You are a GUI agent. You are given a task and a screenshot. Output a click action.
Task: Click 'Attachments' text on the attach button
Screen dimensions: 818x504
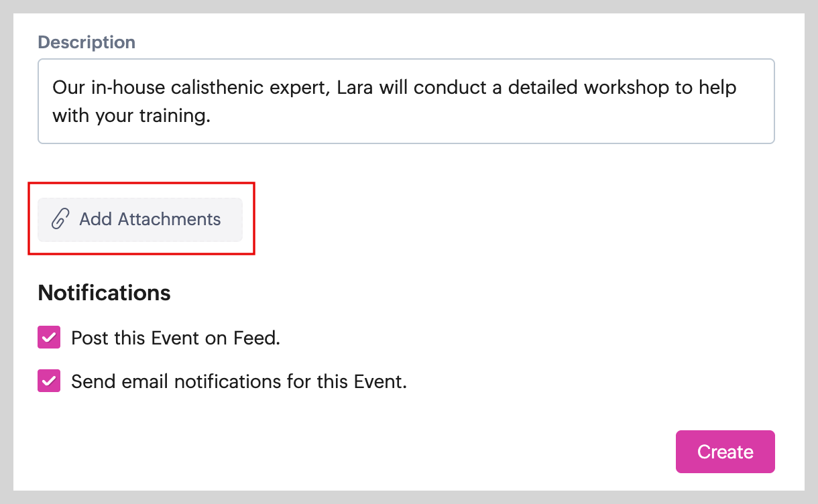(x=169, y=219)
